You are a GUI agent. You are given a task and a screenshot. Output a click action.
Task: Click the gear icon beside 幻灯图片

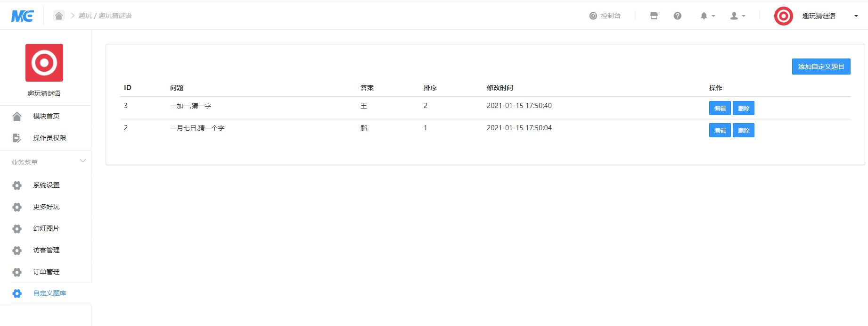(x=17, y=229)
